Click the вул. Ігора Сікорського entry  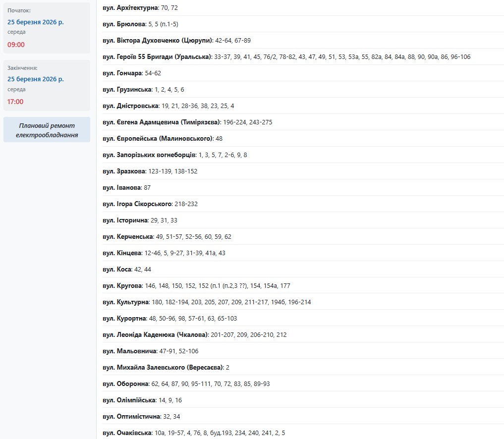(x=137, y=204)
